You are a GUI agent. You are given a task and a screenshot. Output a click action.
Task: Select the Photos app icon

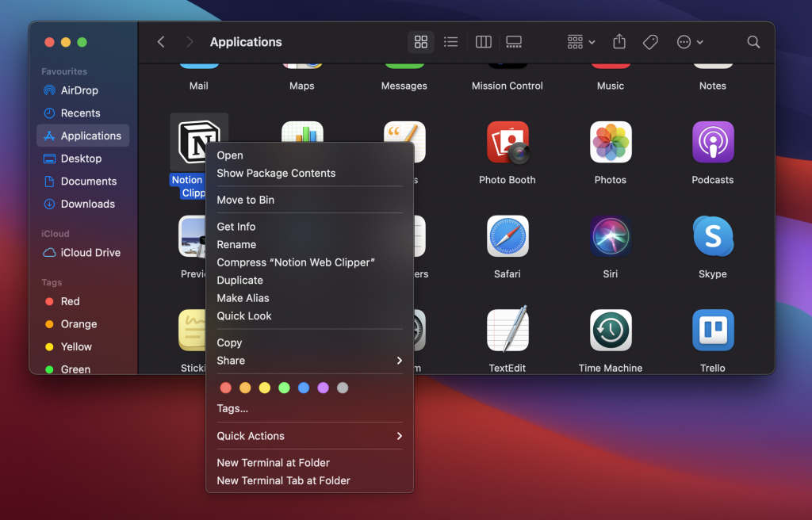pyautogui.click(x=611, y=142)
